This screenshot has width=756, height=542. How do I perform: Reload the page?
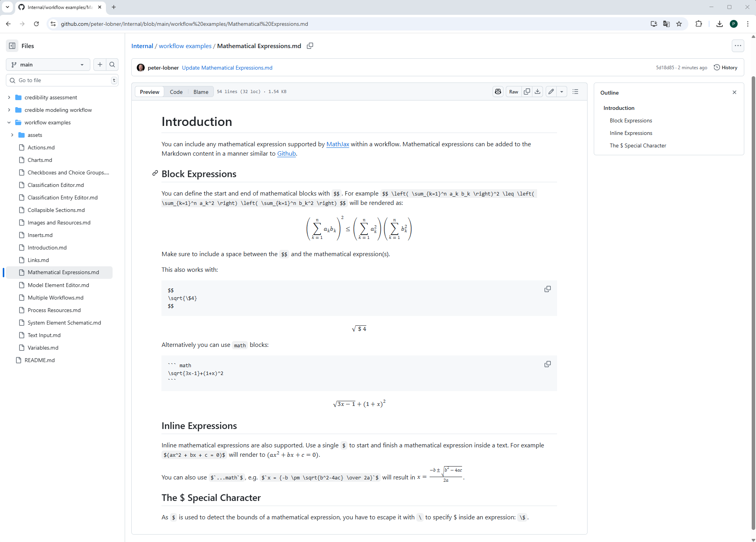36,24
